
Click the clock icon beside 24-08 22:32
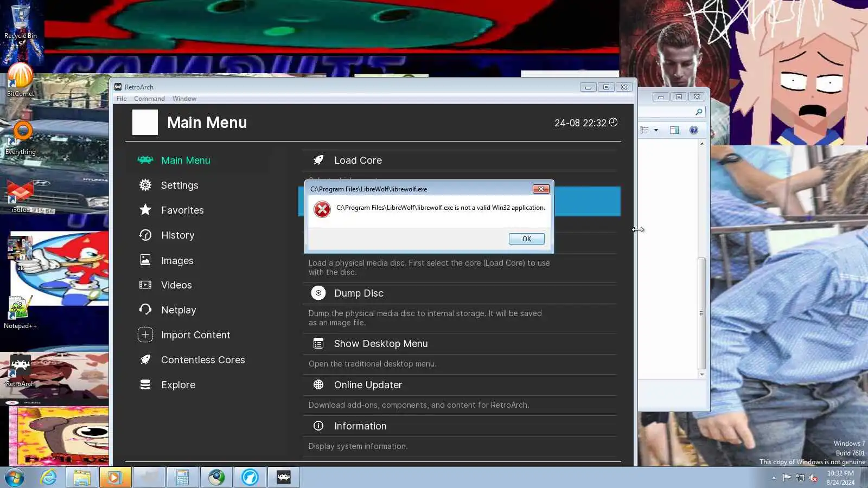613,122
